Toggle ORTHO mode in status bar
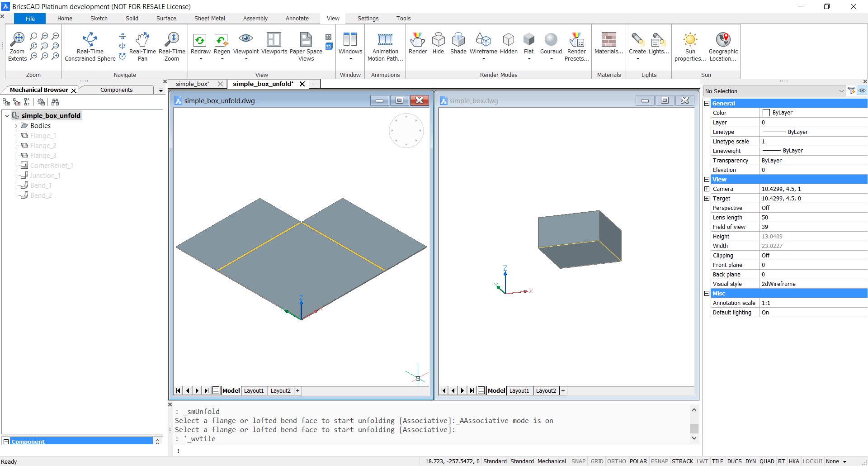Image resolution: width=868 pixels, height=466 pixels. pyautogui.click(x=616, y=461)
